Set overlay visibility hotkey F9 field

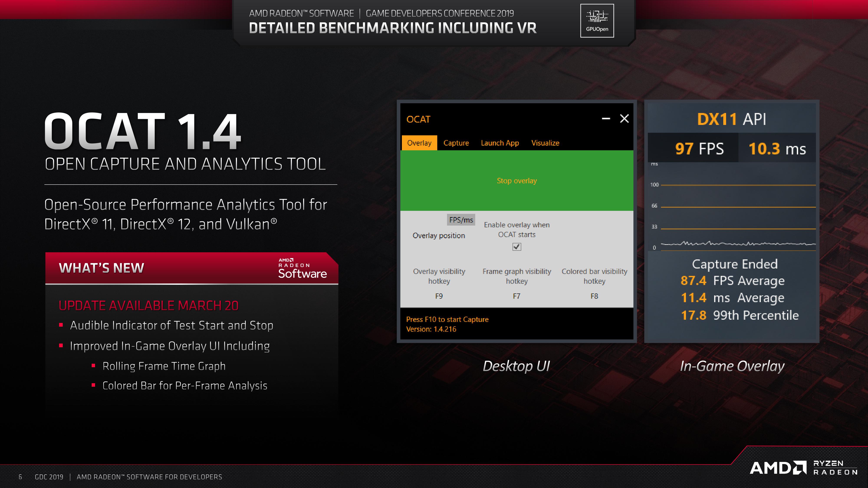(x=439, y=296)
